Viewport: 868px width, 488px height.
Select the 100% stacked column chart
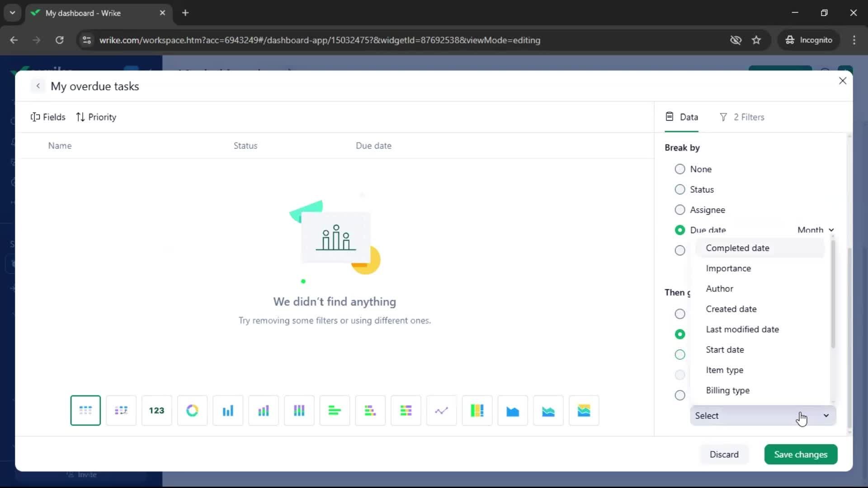(x=299, y=410)
